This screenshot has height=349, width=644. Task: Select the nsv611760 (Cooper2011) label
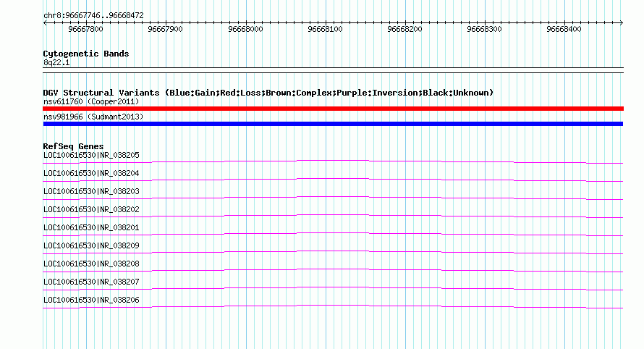click(x=91, y=101)
